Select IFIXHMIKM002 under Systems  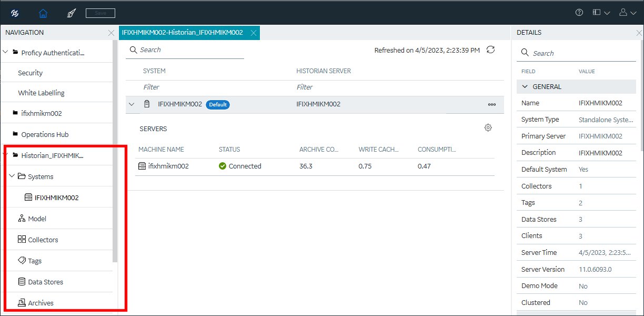[57, 197]
